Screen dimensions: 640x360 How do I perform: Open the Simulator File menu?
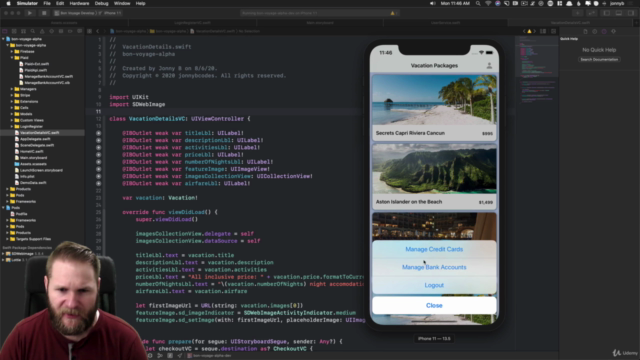coord(47,3)
